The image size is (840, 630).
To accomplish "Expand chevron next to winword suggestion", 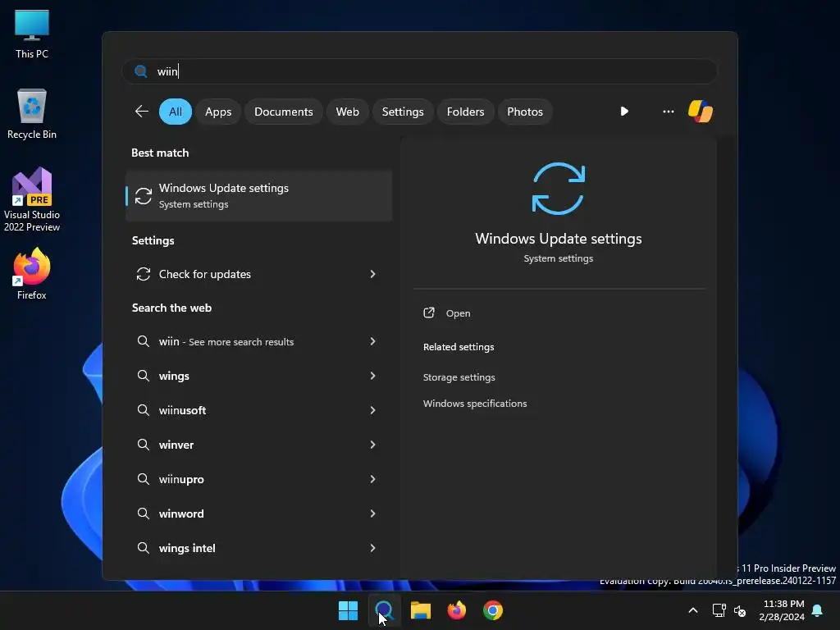I will click(373, 514).
